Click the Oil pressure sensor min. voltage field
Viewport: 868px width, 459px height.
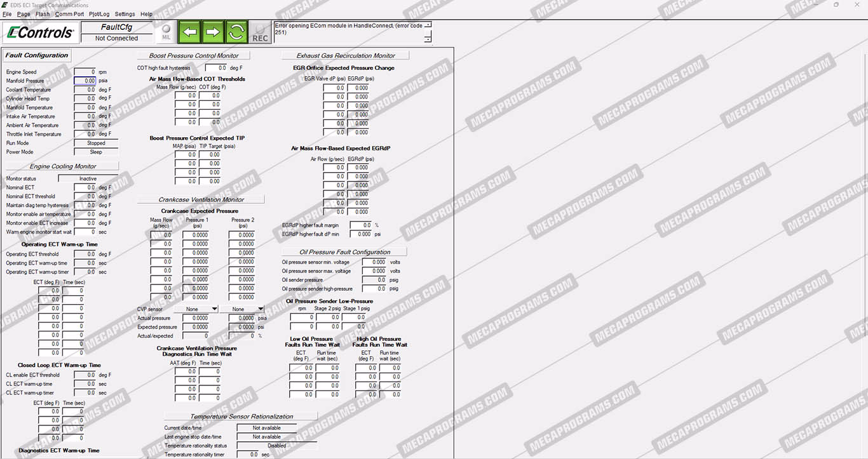point(374,262)
